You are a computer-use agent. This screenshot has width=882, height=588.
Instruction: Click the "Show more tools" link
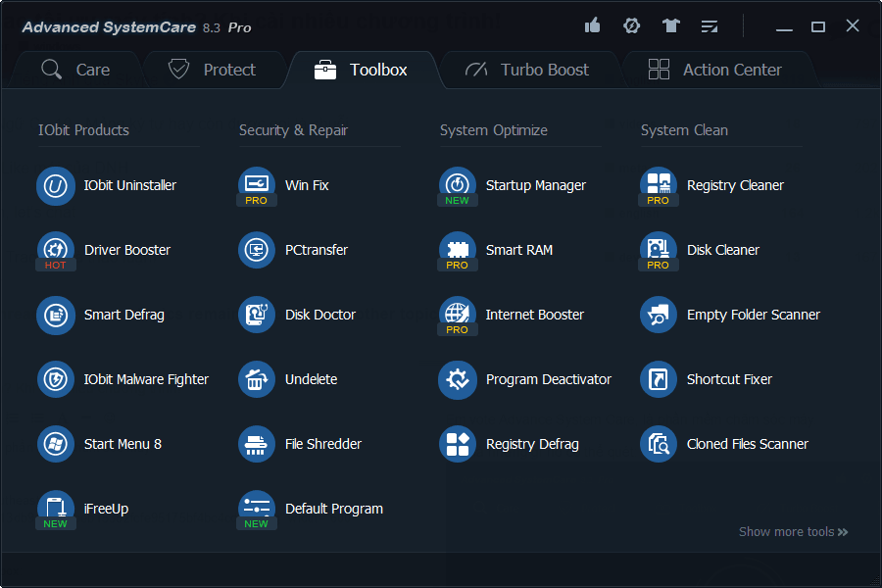(793, 532)
